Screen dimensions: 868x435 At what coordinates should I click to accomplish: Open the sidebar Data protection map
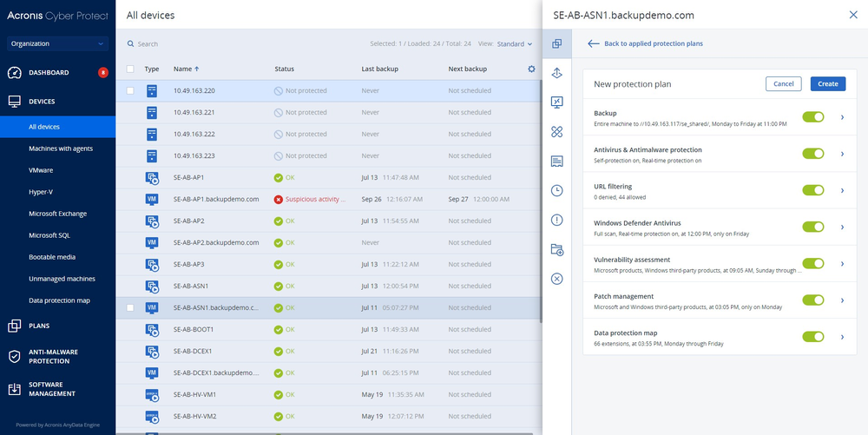57,300
